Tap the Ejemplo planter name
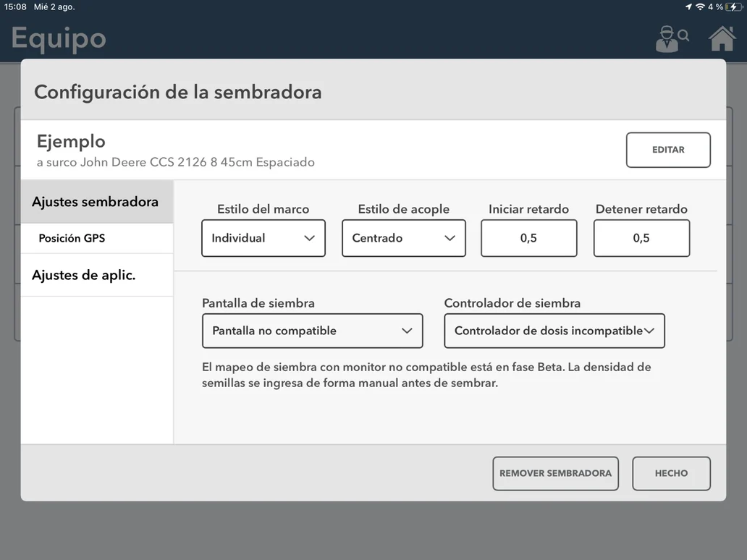Viewport: 747px width, 560px height. click(x=71, y=141)
